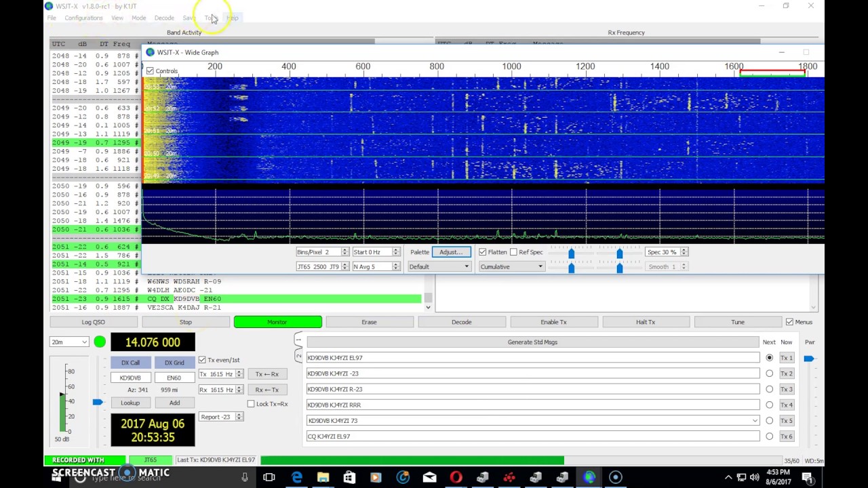Click the audio level slider beside dB meter
This screenshot has height=488, width=868.
point(98,403)
